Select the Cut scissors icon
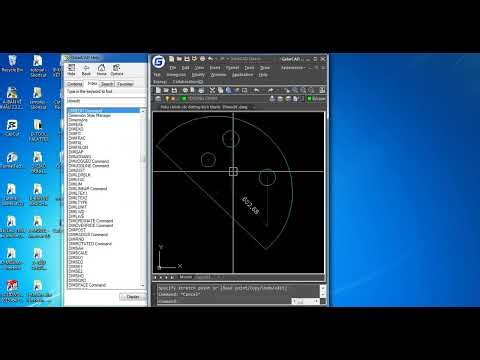The height and width of the screenshot is (360, 480). pos(212,90)
